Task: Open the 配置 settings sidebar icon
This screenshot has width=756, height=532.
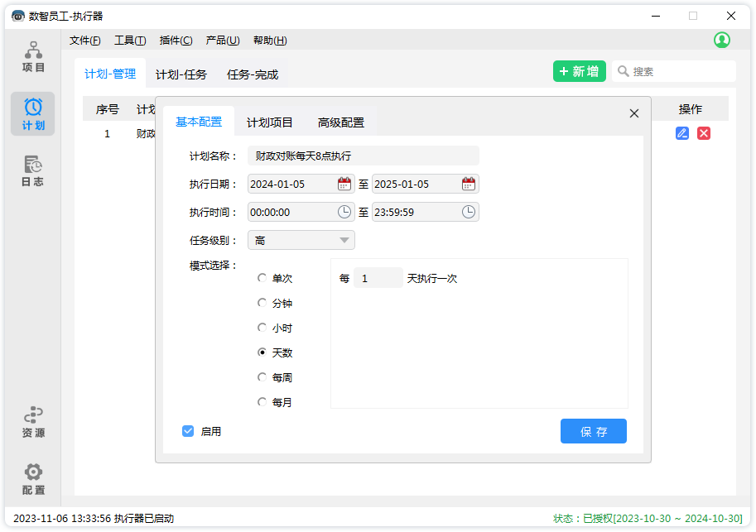Action: tap(33, 478)
